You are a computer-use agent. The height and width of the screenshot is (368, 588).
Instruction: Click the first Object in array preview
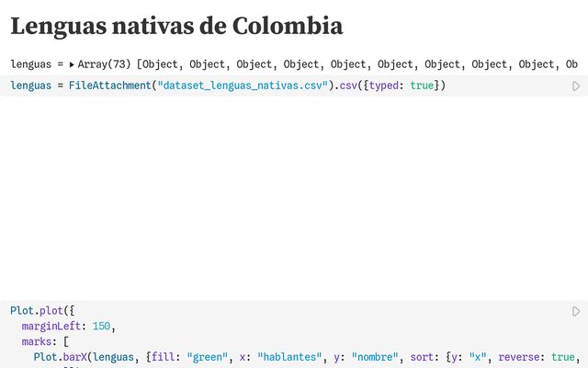[x=162, y=64]
